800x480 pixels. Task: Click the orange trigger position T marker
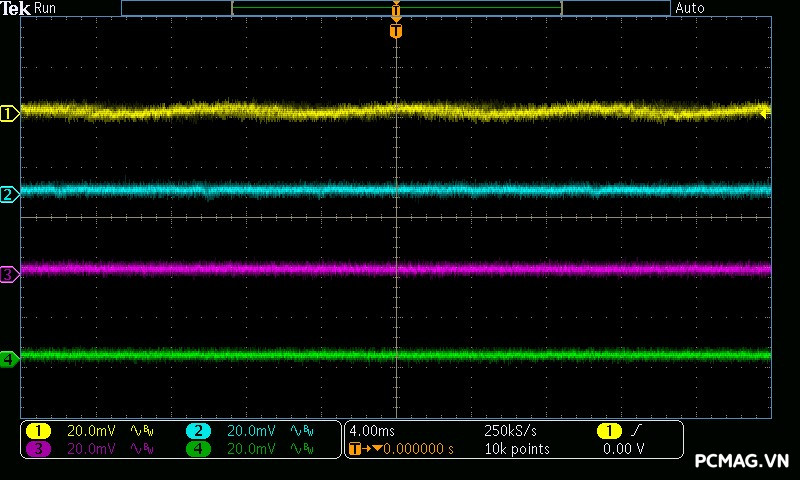pyautogui.click(x=396, y=31)
